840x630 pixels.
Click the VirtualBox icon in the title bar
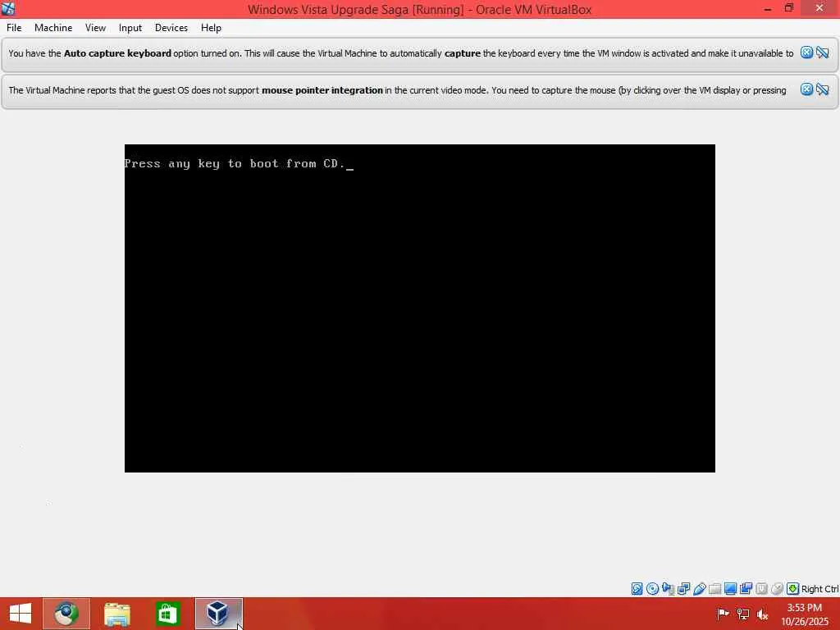(x=8, y=8)
